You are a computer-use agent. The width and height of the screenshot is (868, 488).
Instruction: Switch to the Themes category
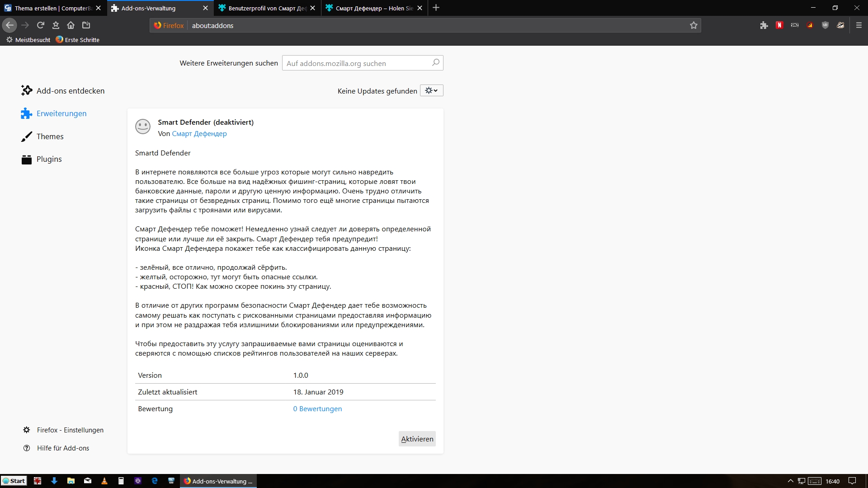pyautogui.click(x=50, y=136)
